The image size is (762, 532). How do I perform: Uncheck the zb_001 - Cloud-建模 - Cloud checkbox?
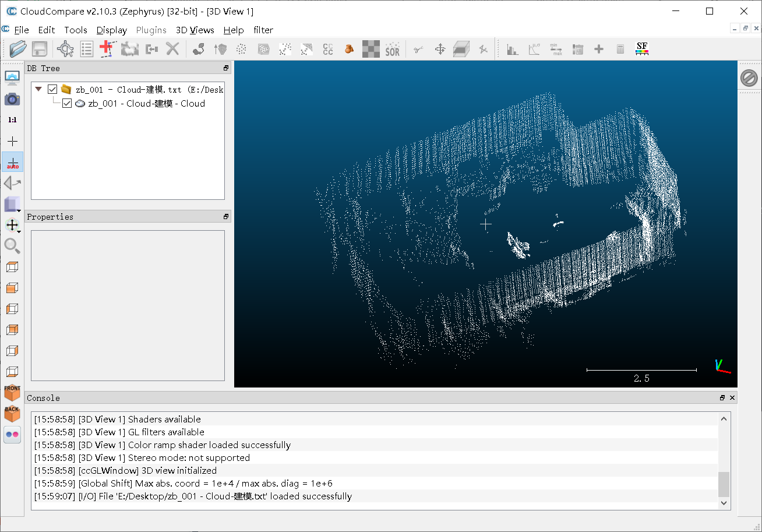click(67, 103)
